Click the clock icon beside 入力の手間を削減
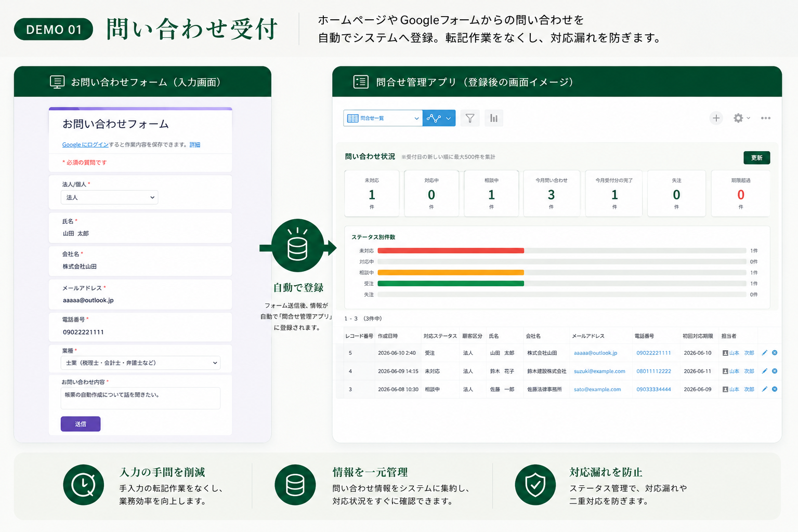 click(84, 485)
